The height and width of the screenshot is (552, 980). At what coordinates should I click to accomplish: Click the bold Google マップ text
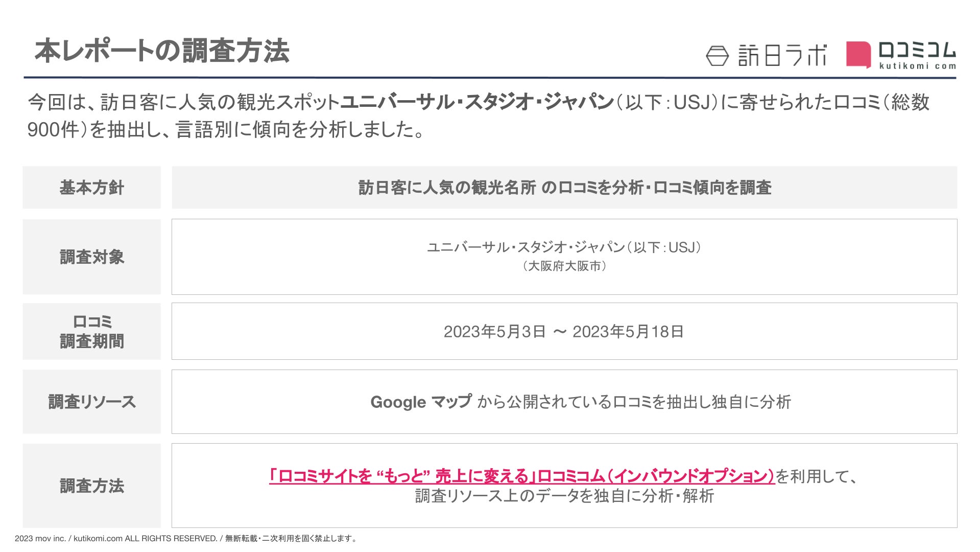pos(421,402)
